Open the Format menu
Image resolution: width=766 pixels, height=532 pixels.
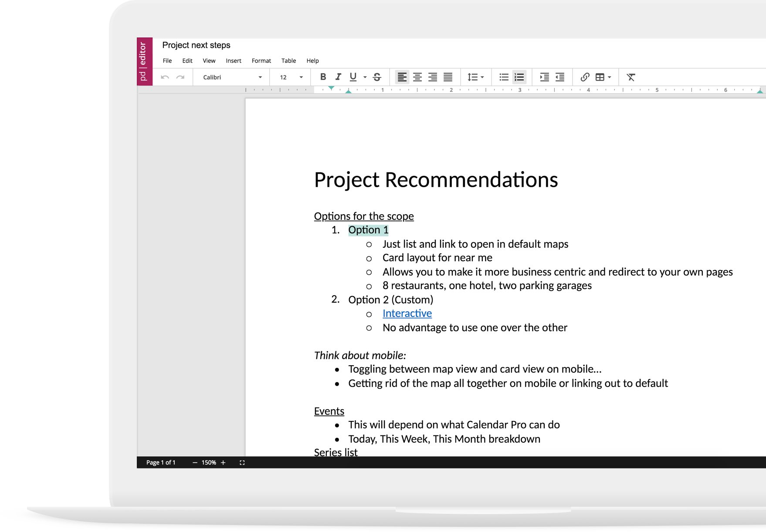pos(261,61)
